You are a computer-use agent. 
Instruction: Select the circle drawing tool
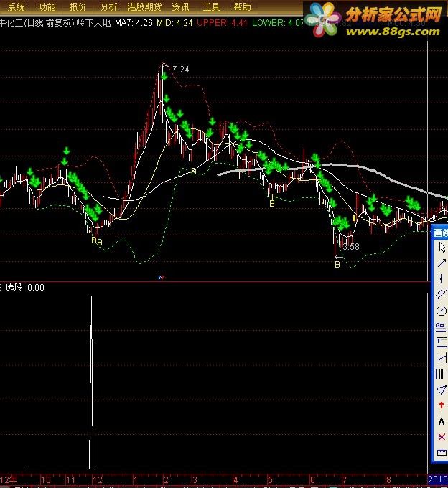pos(441,310)
